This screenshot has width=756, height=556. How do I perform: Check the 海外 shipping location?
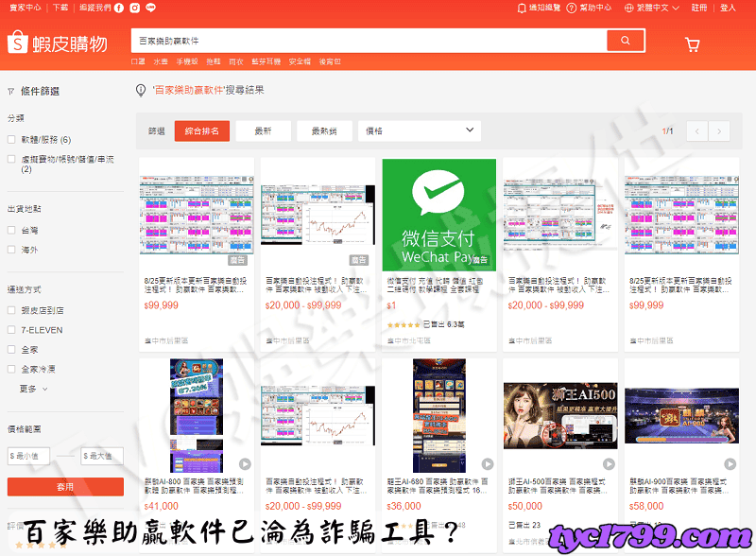click(11, 250)
